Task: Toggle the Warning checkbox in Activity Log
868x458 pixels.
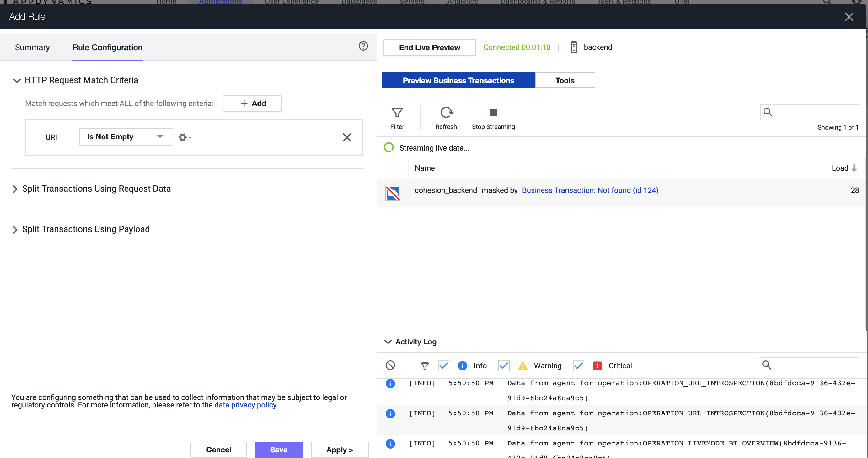Action: point(503,365)
